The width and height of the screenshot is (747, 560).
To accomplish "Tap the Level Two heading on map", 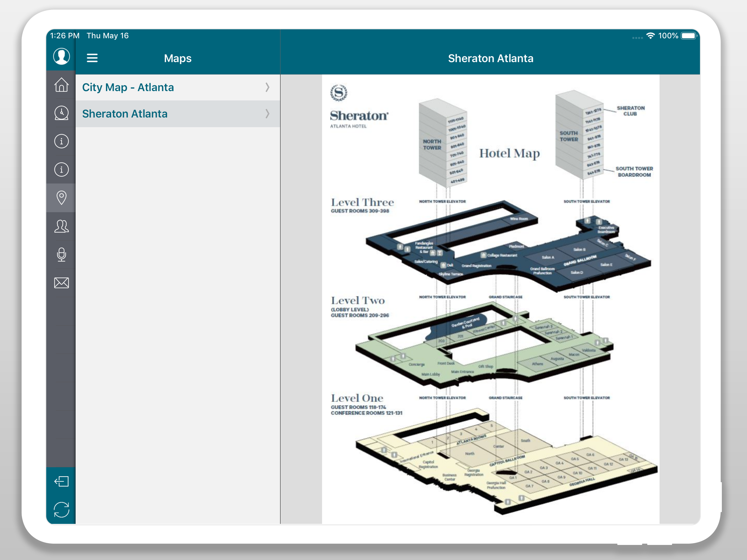I will point(358,300).
